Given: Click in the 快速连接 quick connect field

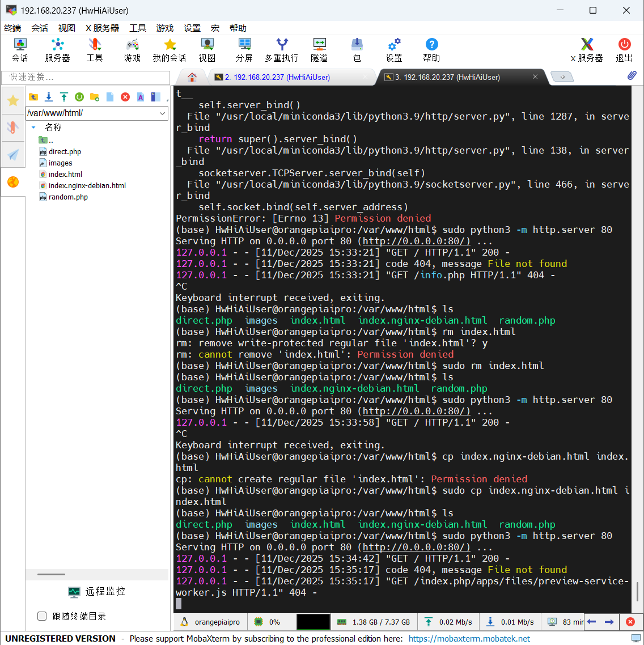Looking at the screenshot, I should (86, 77).
